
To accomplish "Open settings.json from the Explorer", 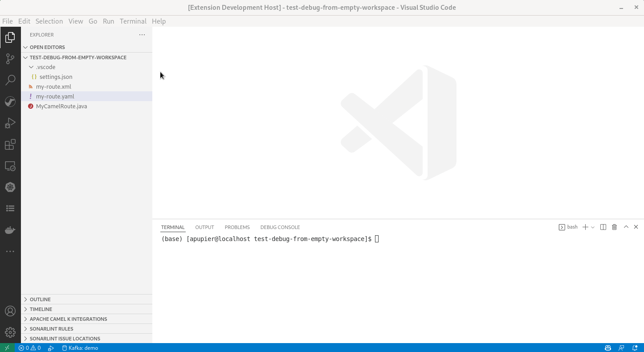I will (x=55, y=77).
